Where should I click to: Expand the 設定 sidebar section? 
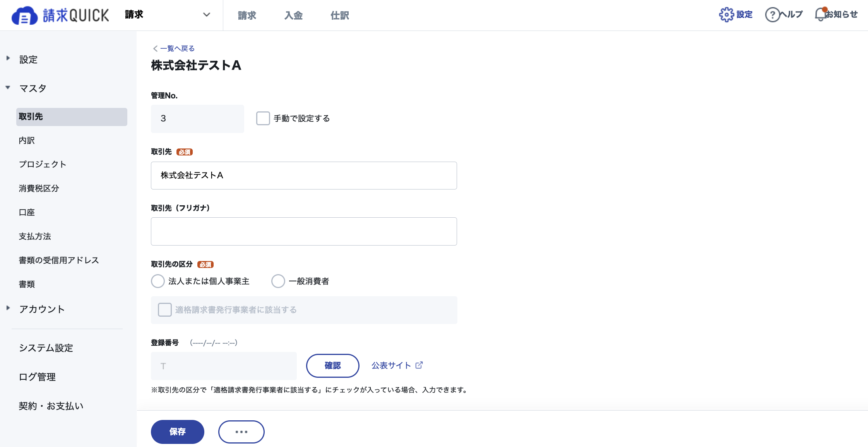point(8,58)
